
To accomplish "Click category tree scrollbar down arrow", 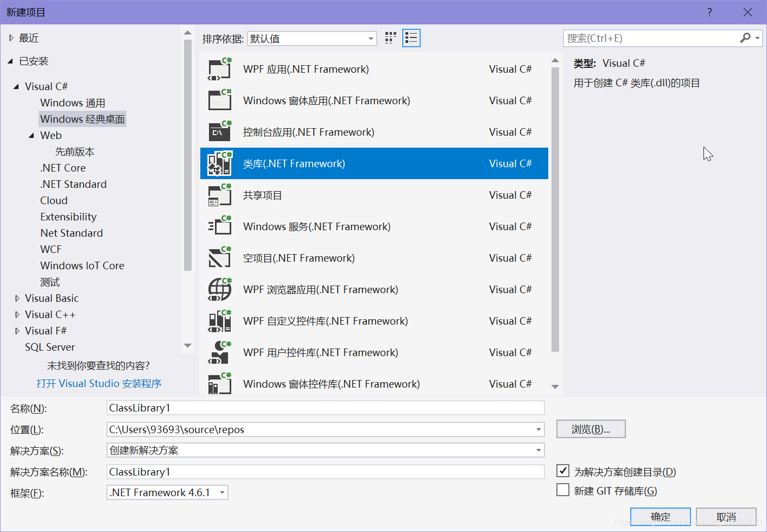I will pos(188,345).
